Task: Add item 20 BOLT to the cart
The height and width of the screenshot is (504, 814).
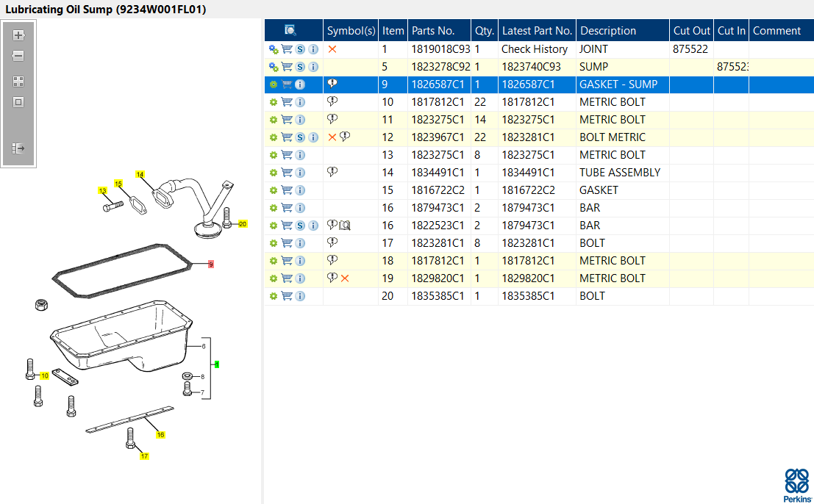Action: 287,296
